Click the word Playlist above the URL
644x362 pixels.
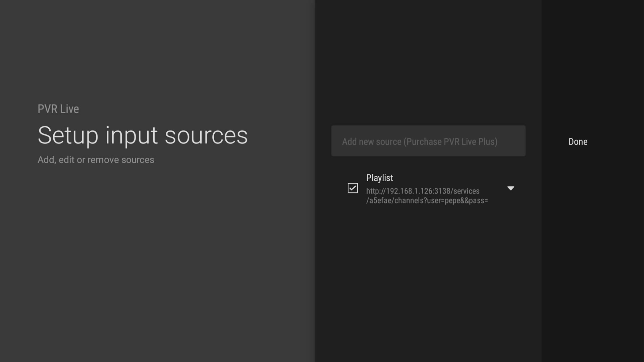click(379, 178)
